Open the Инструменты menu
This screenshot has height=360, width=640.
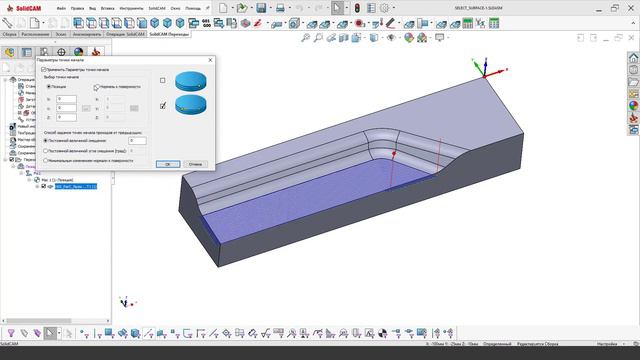[x=131, y=8]
